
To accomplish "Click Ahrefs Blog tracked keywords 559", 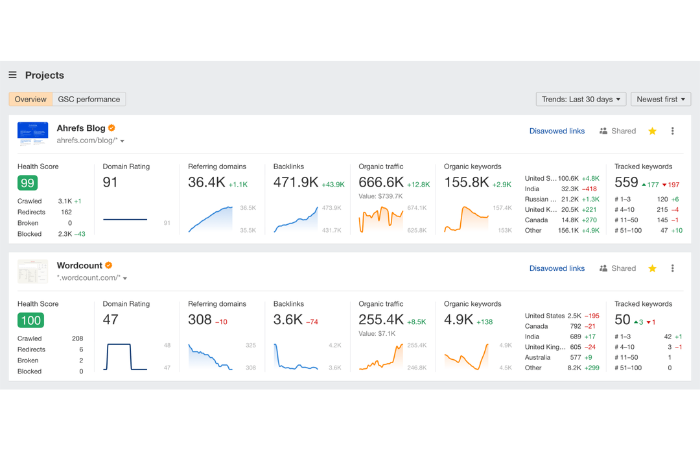I will [x=626, y=182].
